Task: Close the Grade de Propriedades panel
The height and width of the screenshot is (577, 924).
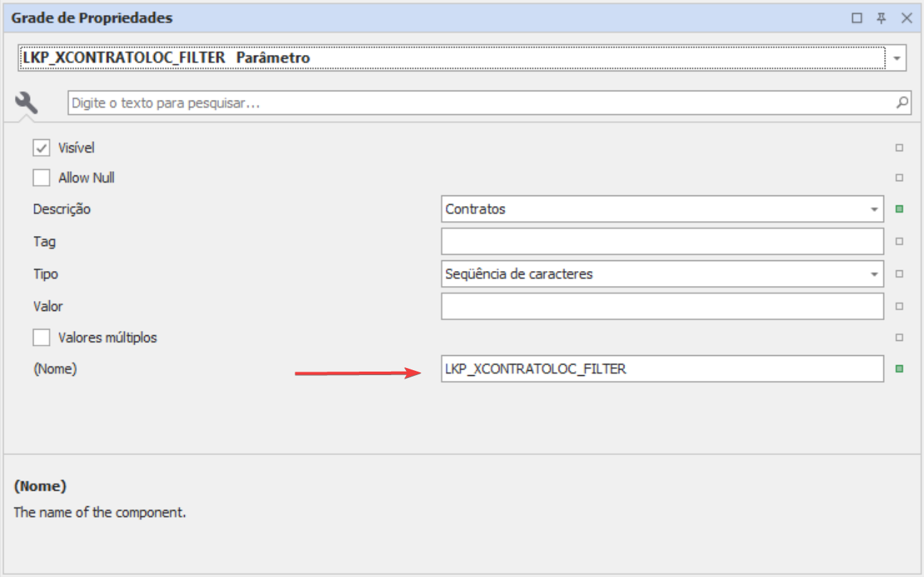Action: (907, 18)
